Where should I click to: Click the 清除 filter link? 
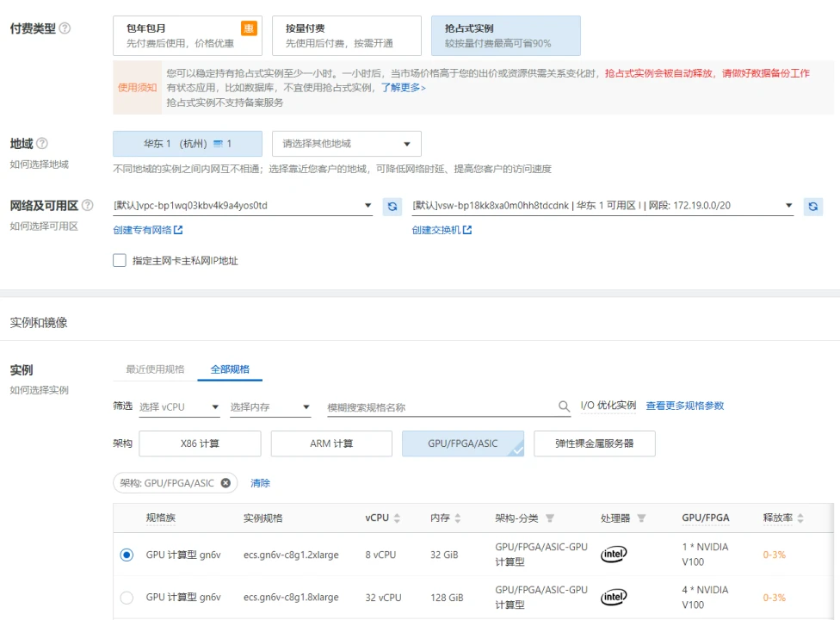261,483
